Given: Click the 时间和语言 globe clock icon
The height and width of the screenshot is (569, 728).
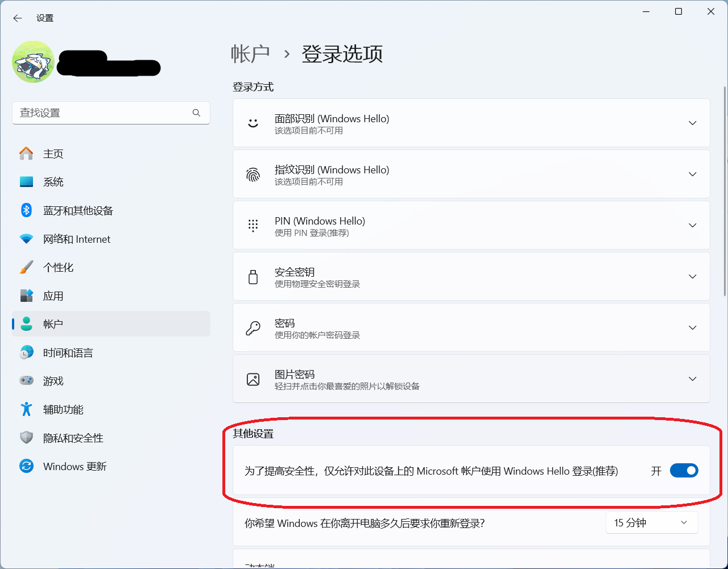Looking at the screenshot, I should [x=26, y=352].
